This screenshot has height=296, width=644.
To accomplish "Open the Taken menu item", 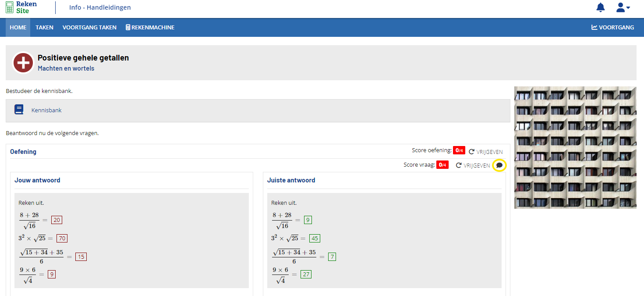I will point(44,27).
